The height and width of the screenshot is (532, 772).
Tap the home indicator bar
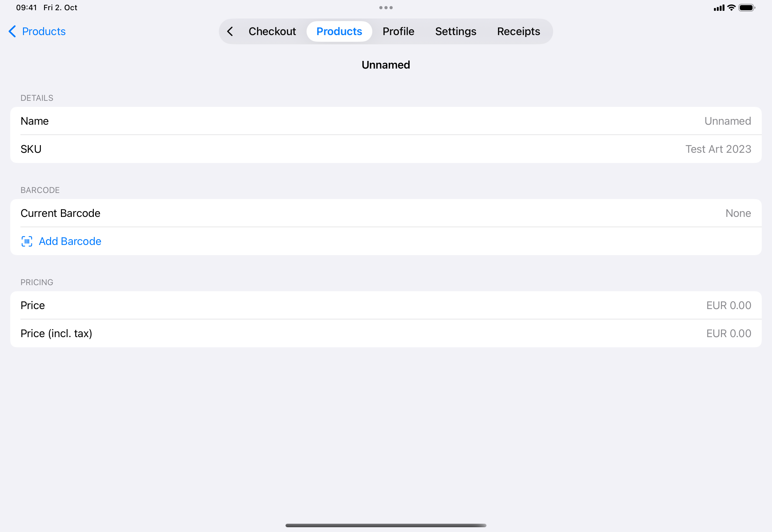tap(386, 525)
